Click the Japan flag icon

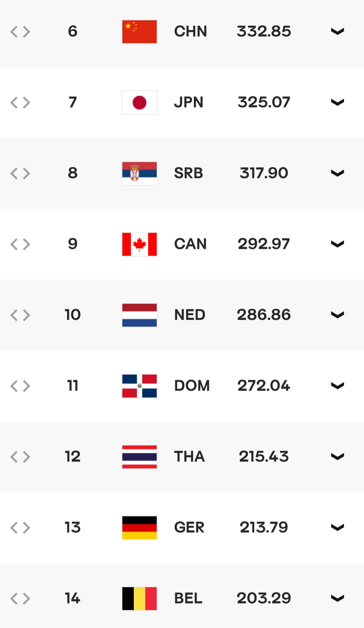139,103
